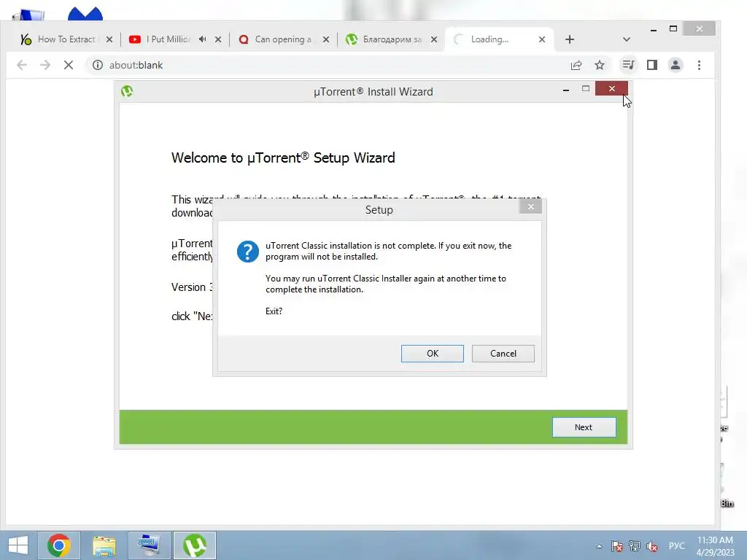
Task: Select the µTorrent taskbar icon
Action: (194, 545)
